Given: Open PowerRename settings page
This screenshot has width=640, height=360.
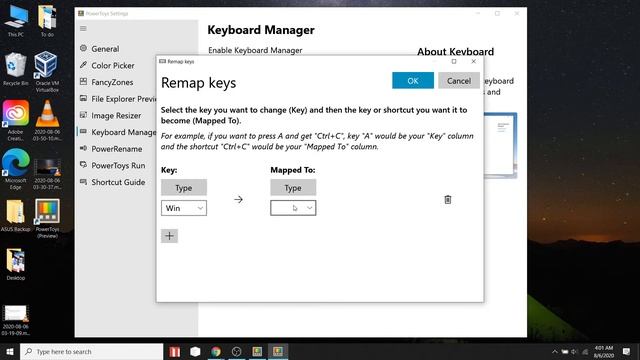Looking at the screenshot, I should (x=116, y=149).
